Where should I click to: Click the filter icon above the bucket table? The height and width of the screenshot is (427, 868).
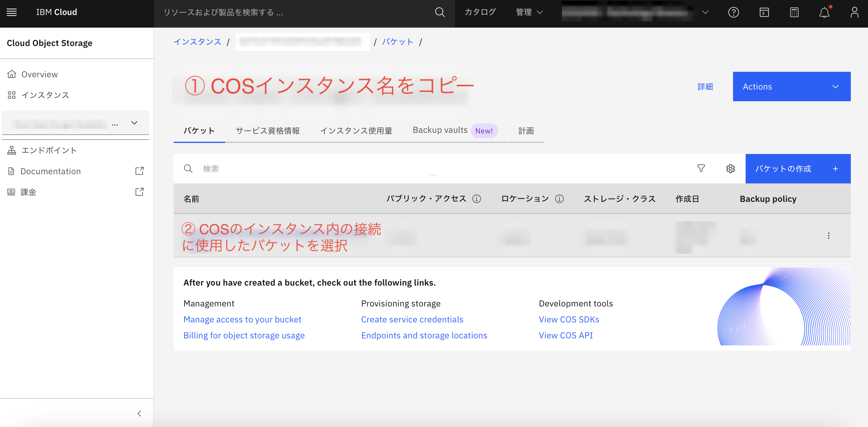[x=701, y=168]
